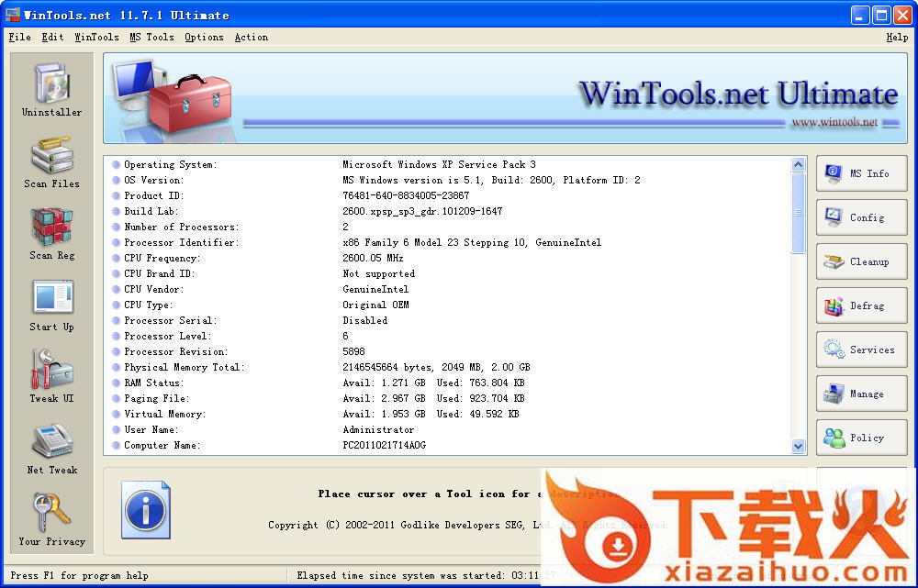Click the scroll down arrow in the info list
This screenshot has width=918, height=588.
pos(798,447)
